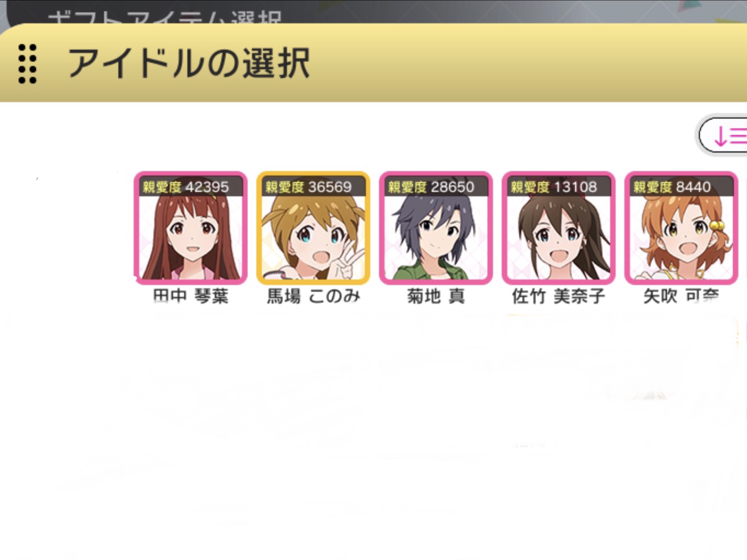This screenshot has height=560, width=747.
Task: Click the name text 菊地 真
Action: point(436,296)
